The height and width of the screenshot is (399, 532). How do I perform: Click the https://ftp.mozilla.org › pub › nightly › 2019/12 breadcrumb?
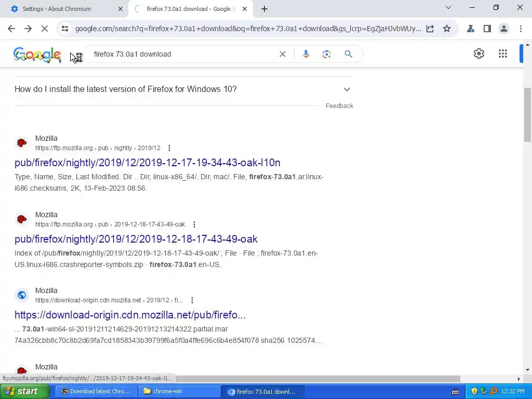(98, 148)
